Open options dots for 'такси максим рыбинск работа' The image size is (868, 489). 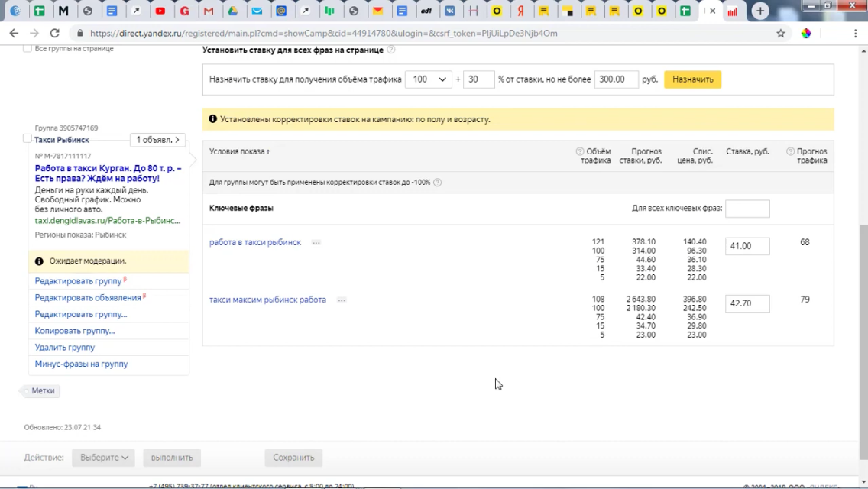(x=342, y=300)
